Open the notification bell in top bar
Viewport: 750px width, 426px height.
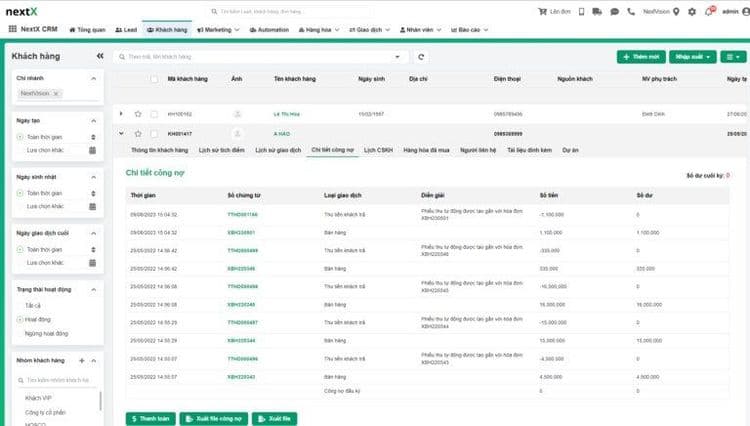(x=709, y=12)
